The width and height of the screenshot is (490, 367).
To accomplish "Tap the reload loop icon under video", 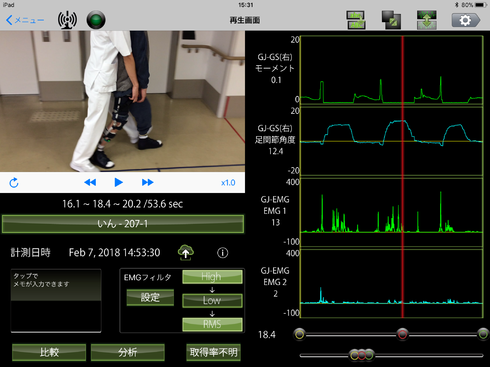I will 14,183.
